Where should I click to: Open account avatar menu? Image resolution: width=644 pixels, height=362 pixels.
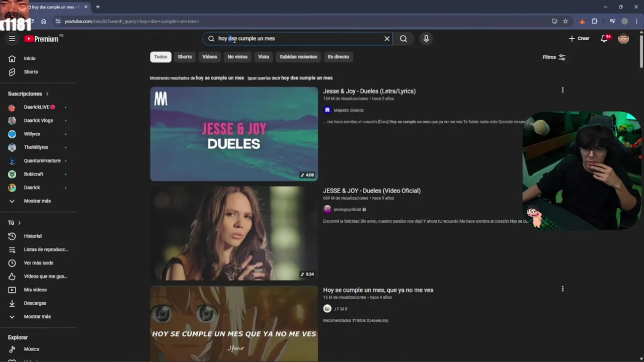623,39
